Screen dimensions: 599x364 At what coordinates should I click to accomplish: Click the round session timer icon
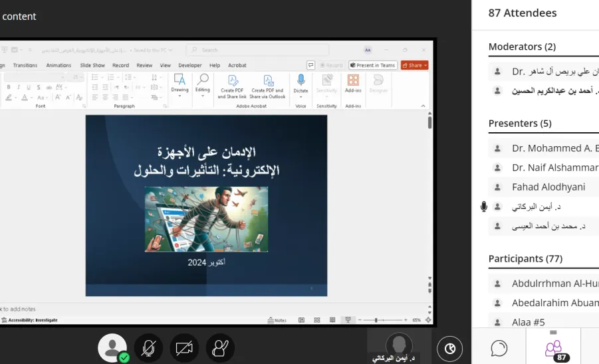coord(449,348)
